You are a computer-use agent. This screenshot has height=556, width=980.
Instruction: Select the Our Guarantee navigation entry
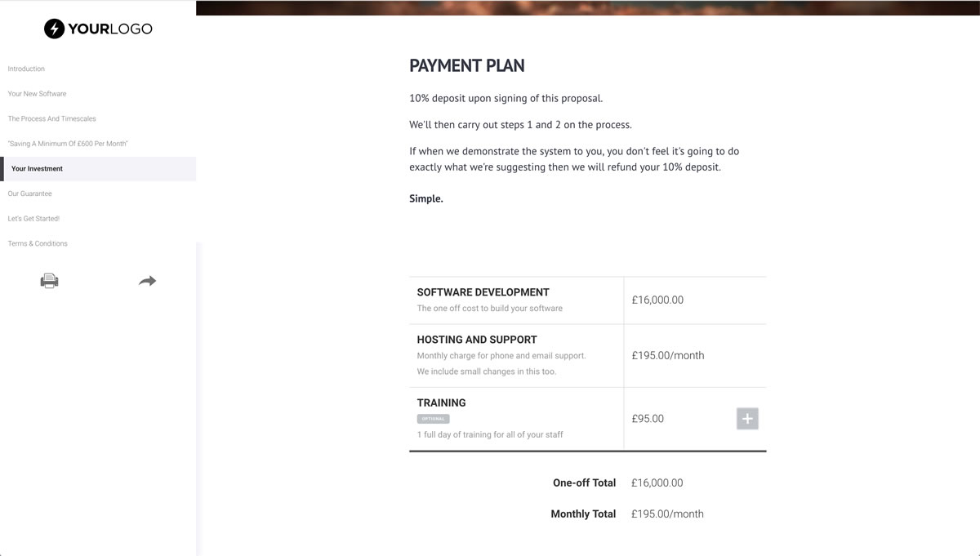click(x=29, y=193)
